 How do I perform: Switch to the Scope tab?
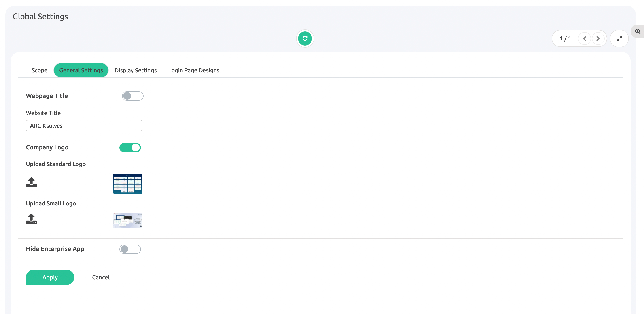pyautogui.click(x=39, y=70)
